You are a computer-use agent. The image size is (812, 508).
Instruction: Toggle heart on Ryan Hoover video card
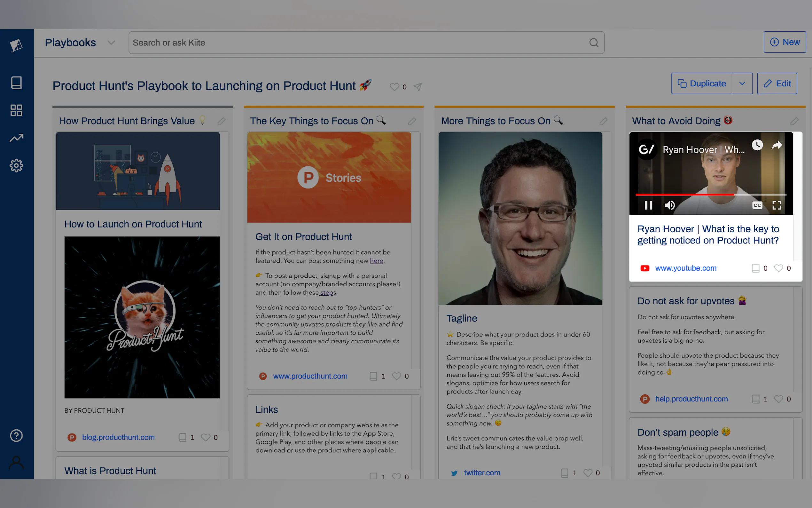tap(778, 268)
